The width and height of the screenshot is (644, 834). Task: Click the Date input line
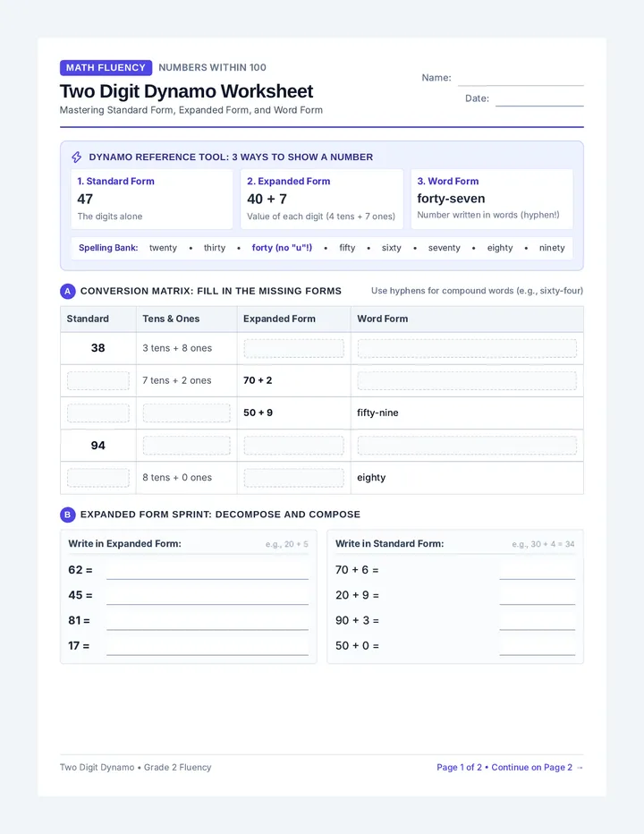coord(539,101)
